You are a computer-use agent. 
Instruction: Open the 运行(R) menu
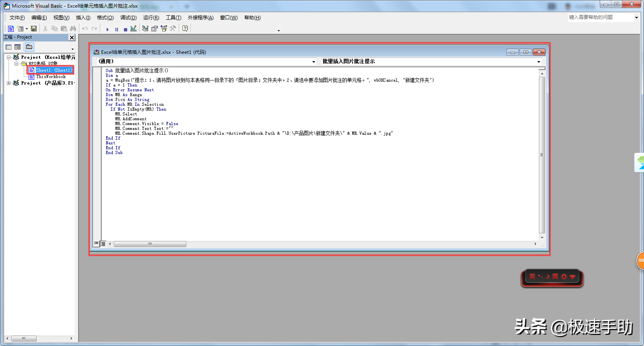(151, 18)
